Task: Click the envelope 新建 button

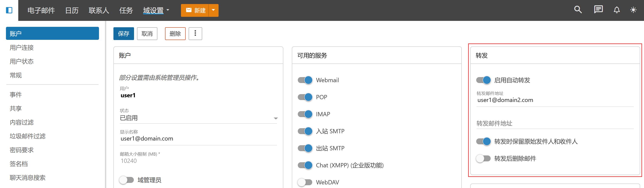Action: click(x=195, y=10)
